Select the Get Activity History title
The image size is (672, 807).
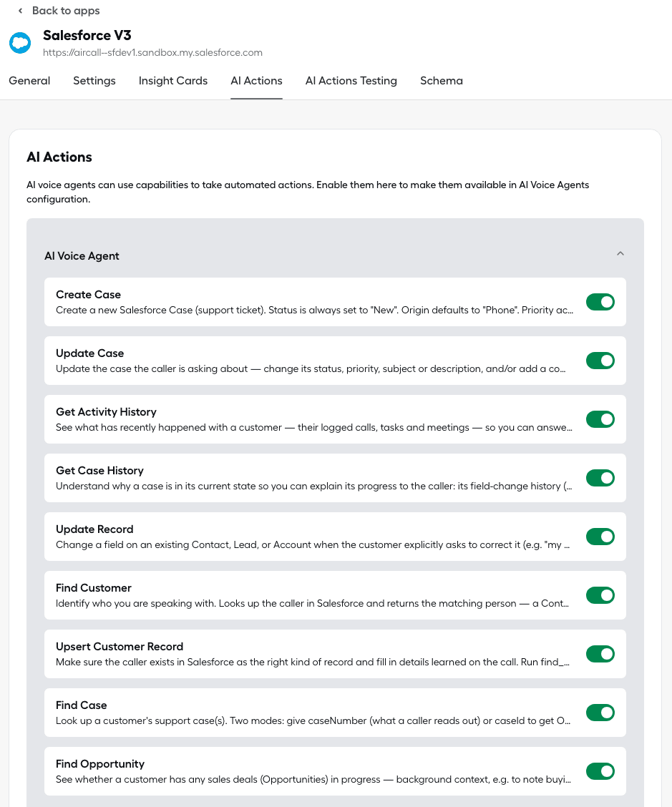tap(106, 412)
